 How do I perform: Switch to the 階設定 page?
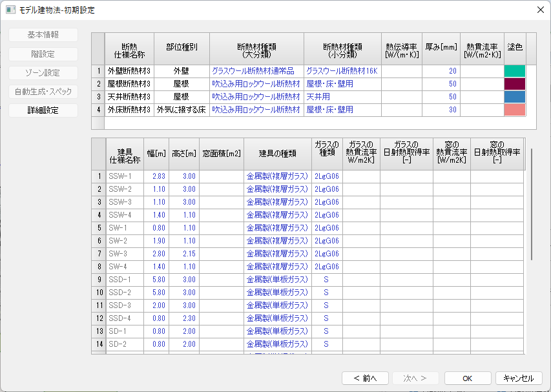tap(43, 54)
